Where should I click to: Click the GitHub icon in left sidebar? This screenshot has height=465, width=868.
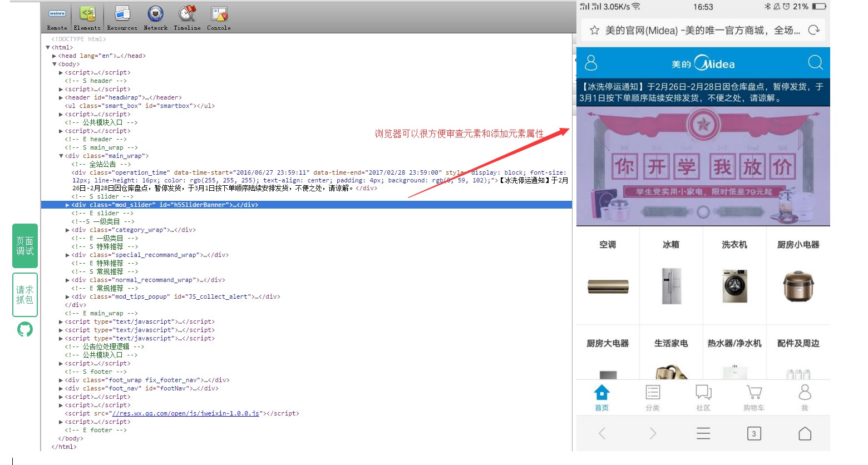coord(25,330)
